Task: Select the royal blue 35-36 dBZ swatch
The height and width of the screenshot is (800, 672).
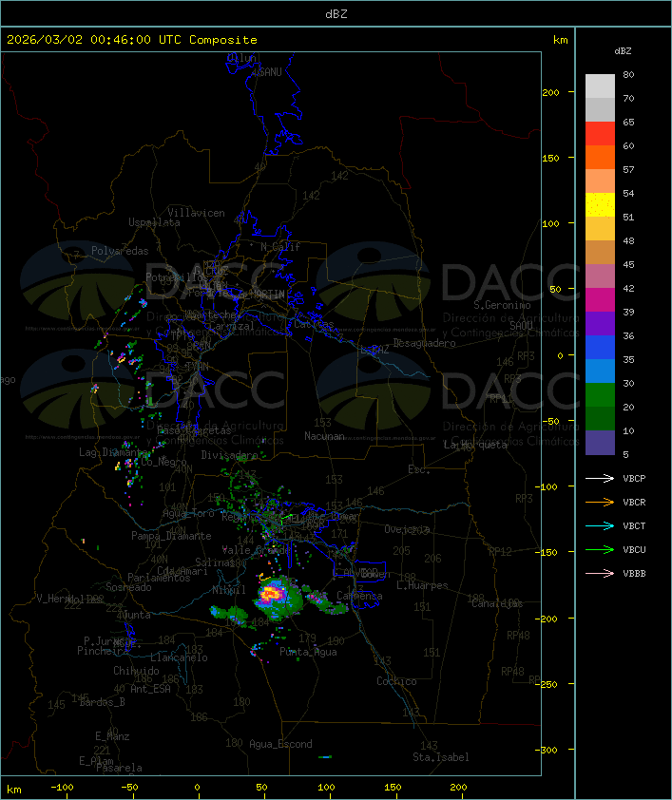Action: pos(600,348)
